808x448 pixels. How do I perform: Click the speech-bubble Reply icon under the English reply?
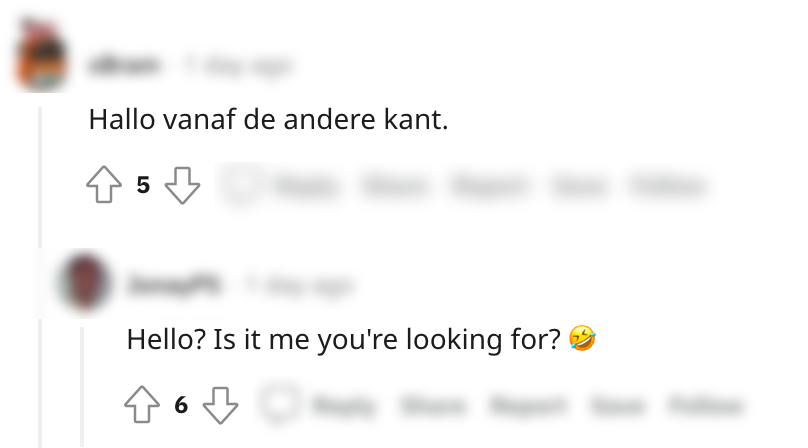click(x=282, y=405)
